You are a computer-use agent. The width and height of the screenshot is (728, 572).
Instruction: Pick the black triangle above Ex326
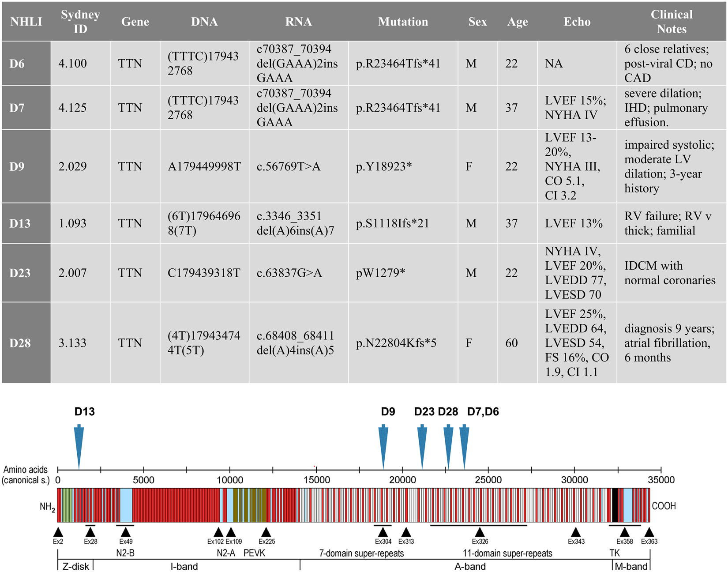click(480, 531)
